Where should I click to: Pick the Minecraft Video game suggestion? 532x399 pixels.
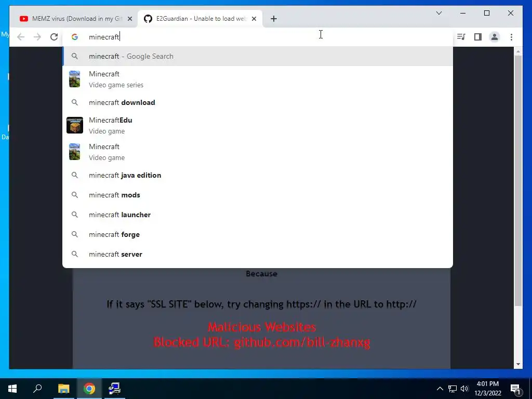(258, 152)
